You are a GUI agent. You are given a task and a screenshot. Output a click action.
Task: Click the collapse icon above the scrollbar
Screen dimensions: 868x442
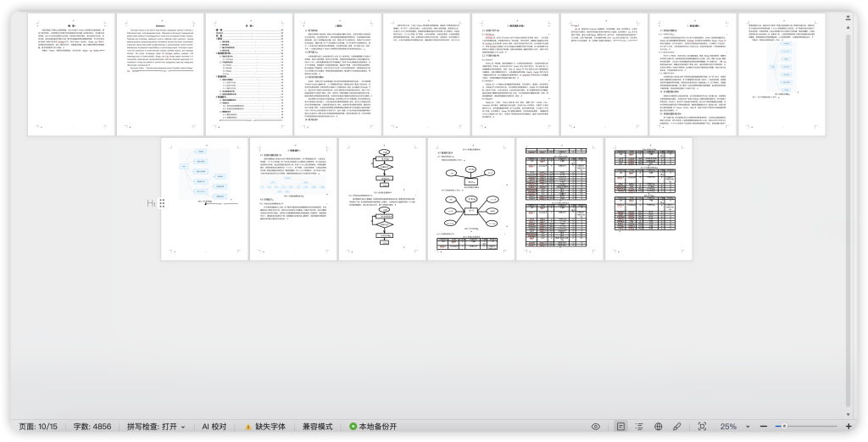click(848, 19)
